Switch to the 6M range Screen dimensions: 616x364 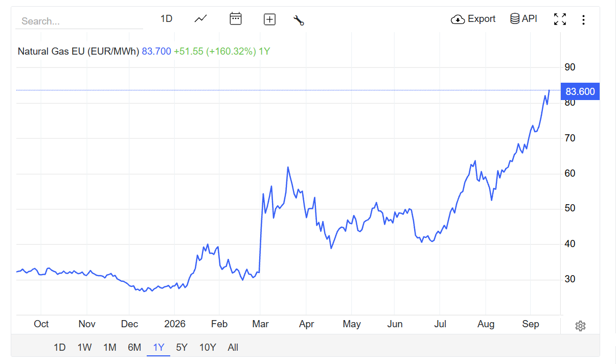134,348
